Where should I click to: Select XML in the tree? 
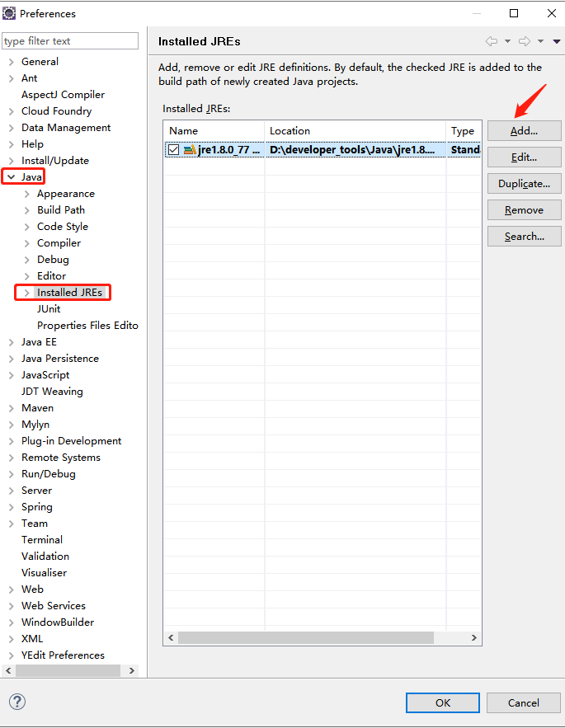point(32,639)
